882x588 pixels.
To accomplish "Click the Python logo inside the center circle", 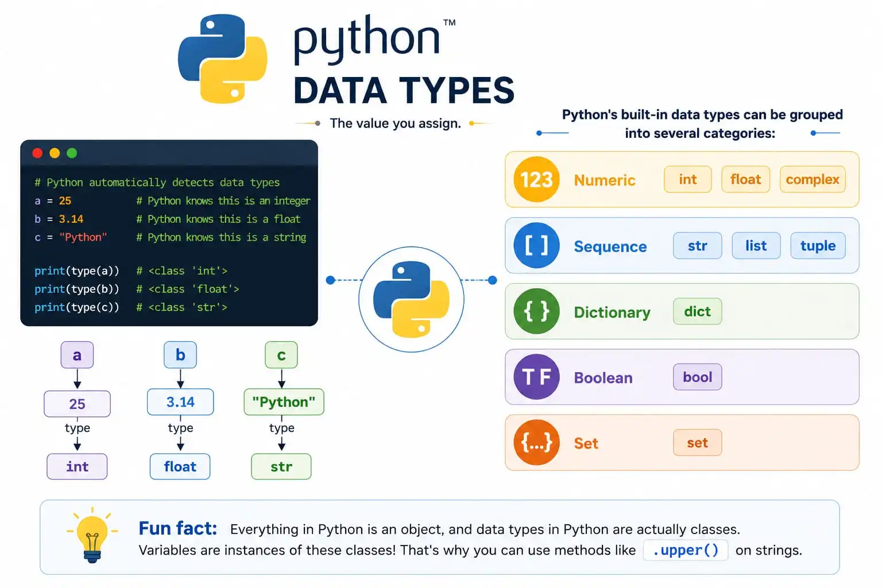I will coord(411,299).
